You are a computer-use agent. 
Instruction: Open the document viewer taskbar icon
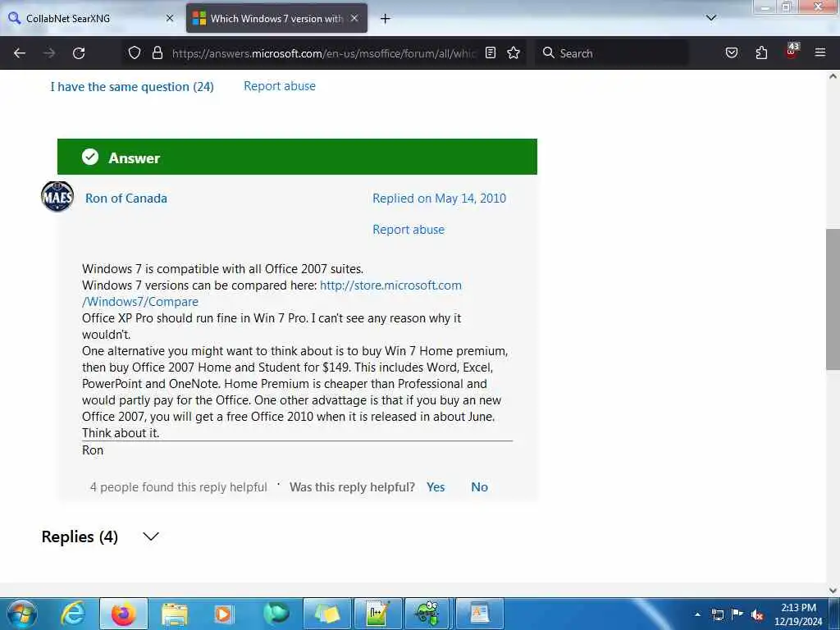click(x=479, y=614)
